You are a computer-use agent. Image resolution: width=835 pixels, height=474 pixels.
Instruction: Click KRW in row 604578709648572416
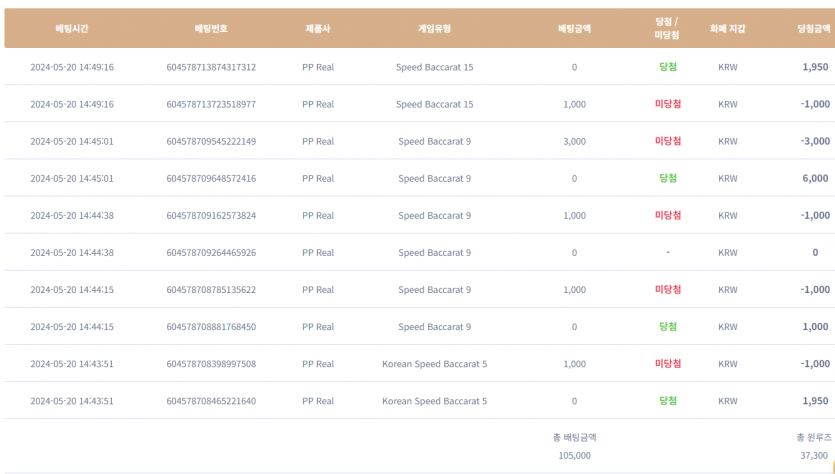(x=728, y=178)
